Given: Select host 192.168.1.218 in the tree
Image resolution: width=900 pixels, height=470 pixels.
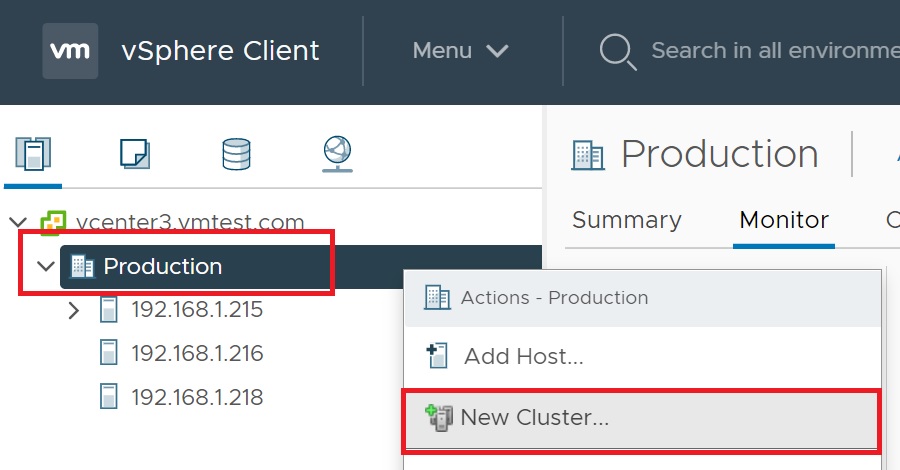Looking at the screenshot, I should coord(197,397).
